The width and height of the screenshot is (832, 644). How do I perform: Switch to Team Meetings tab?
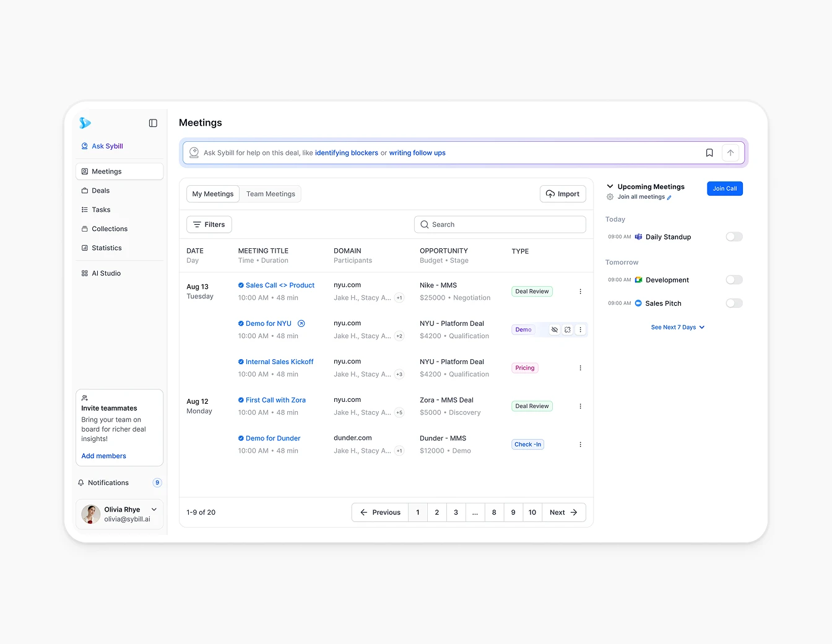pyautogui.click(x=271, y=194)
